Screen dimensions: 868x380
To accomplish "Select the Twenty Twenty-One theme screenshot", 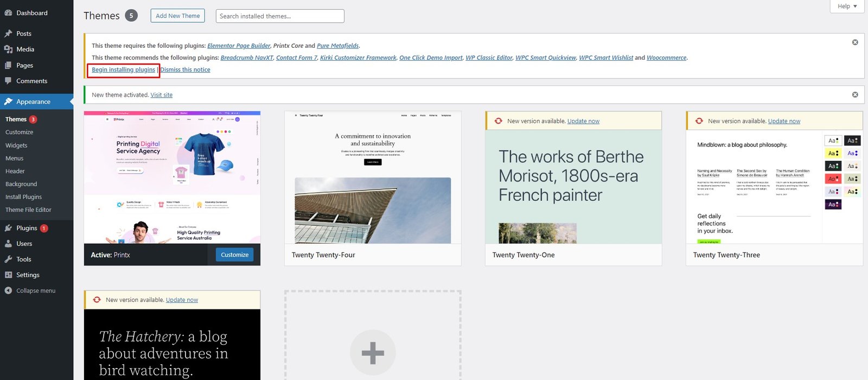I will pyautogui.click(x=573, y=187).
